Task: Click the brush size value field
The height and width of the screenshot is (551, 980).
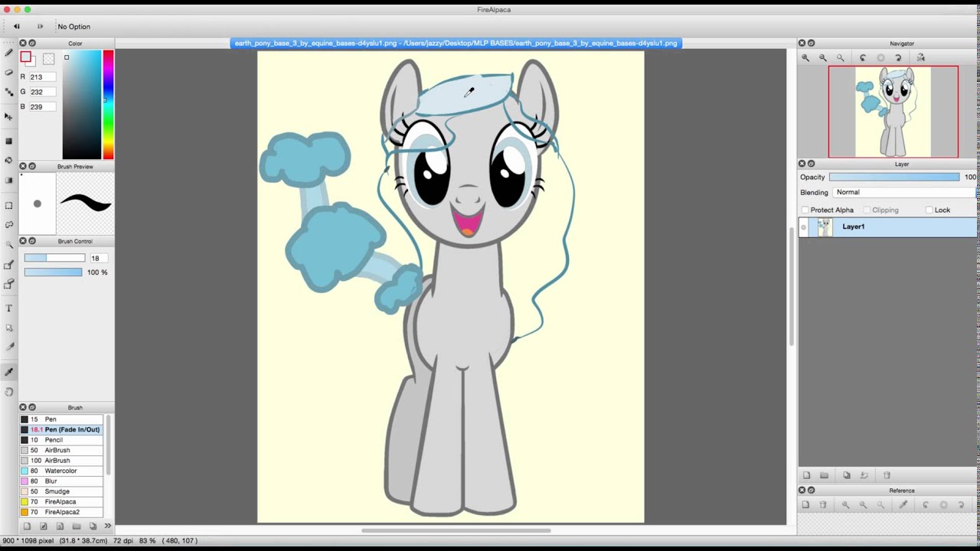Action: pyautogui.click(x=100, y=258)
